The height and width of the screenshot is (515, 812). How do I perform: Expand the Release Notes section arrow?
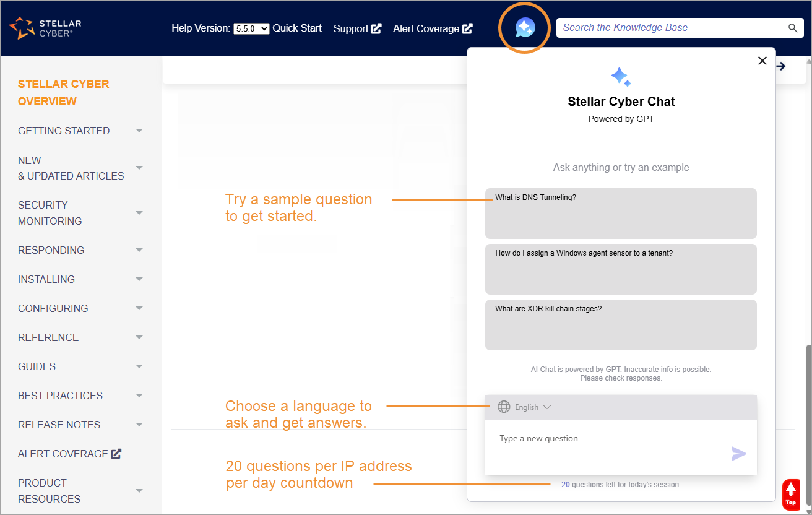[139, 425]
